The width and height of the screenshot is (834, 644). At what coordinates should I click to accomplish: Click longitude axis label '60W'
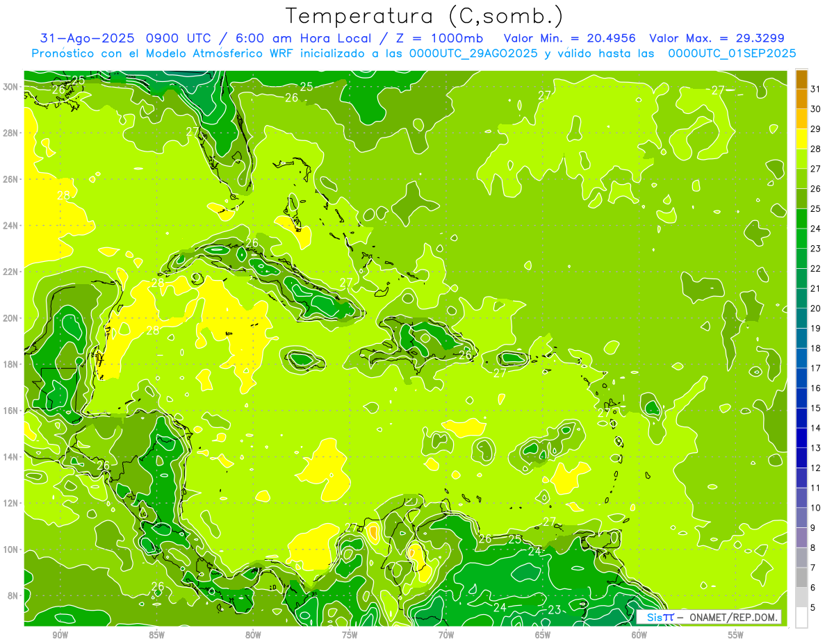(639, 636)
